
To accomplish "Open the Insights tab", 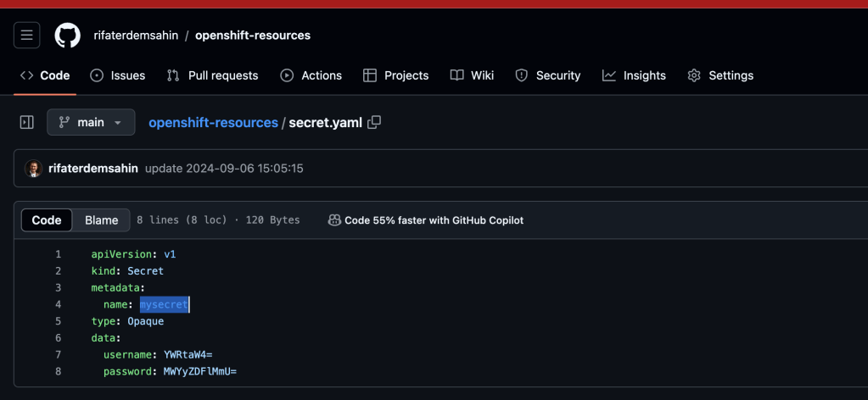I will (x=635, y=75).
